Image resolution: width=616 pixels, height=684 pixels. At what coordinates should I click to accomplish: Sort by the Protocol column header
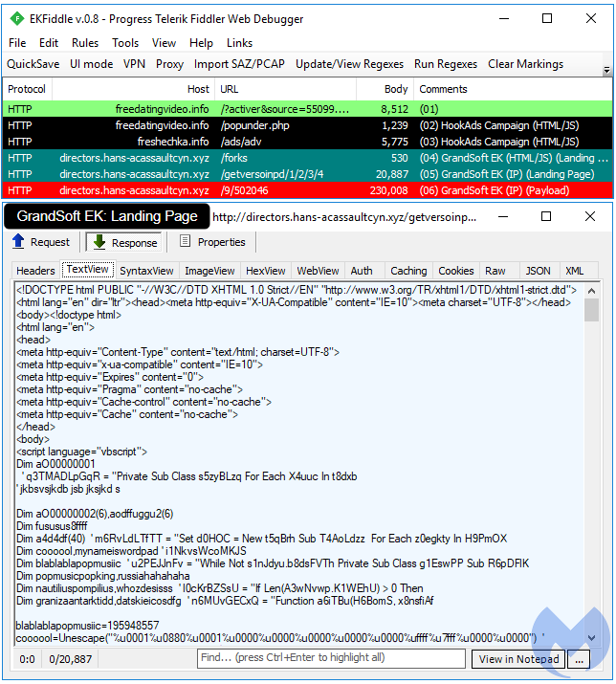coord(27,89)
